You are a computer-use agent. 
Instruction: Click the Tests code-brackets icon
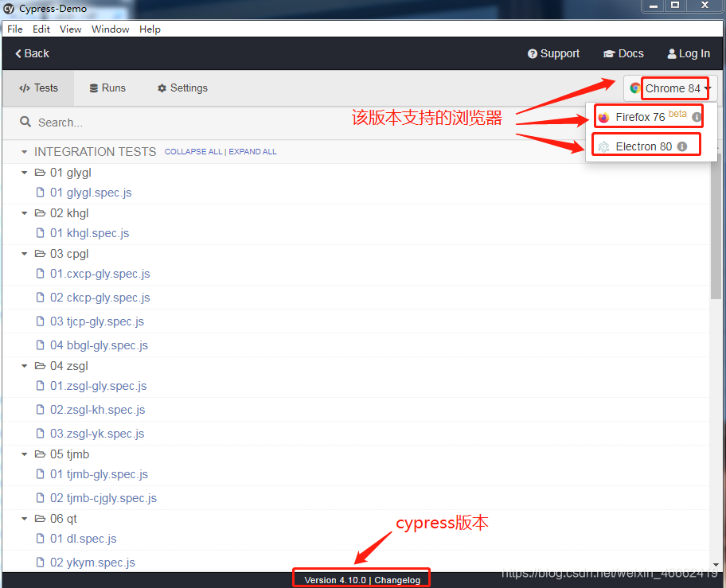click(x=25, y=88)
